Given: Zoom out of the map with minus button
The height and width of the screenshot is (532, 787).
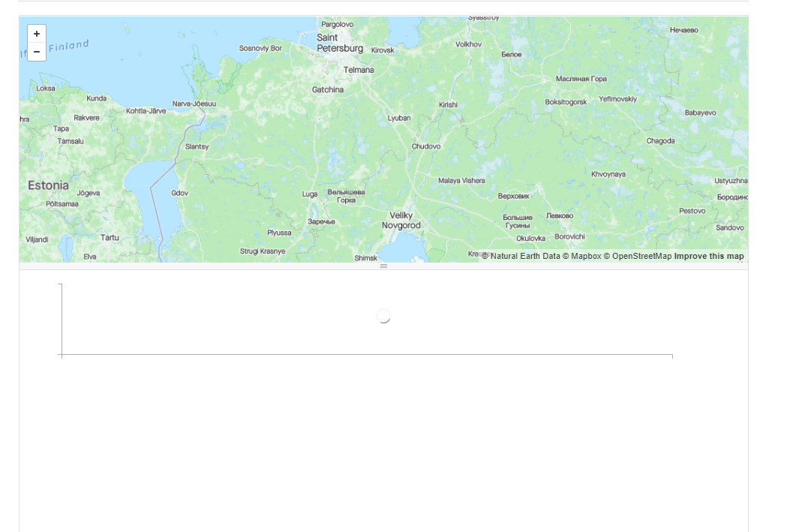Looking at the screenshot, I should click(x=37, y=52).
